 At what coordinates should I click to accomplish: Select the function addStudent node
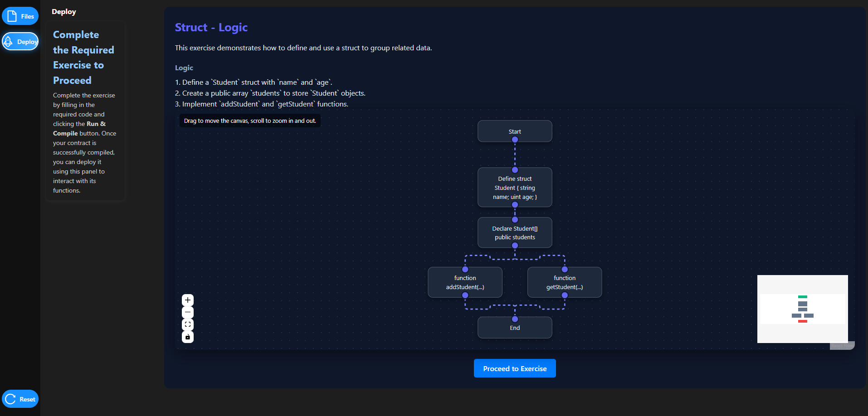465,282
